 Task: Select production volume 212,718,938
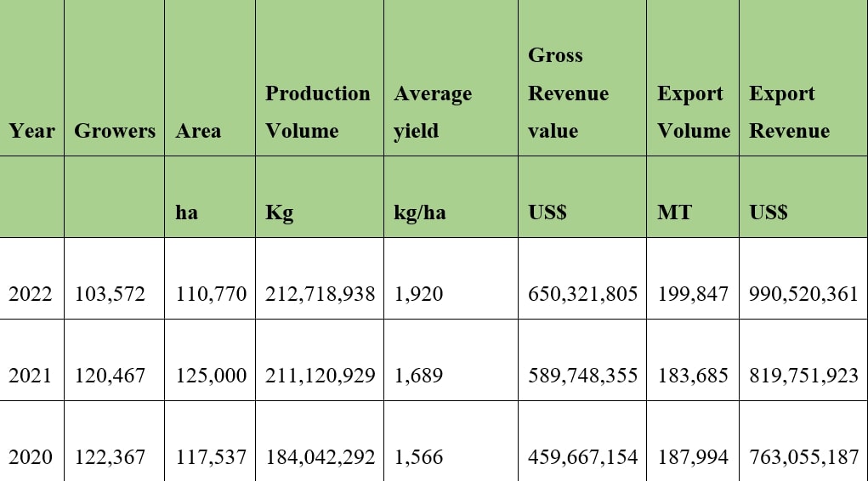click(320, 294)
